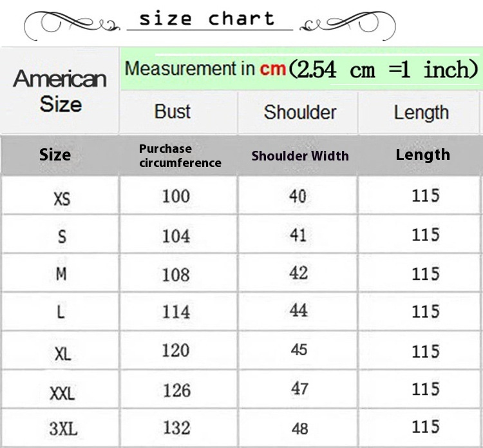Click bust value 114 for size L
Viewport: 483px width, 448px height.
click(176, 312)
